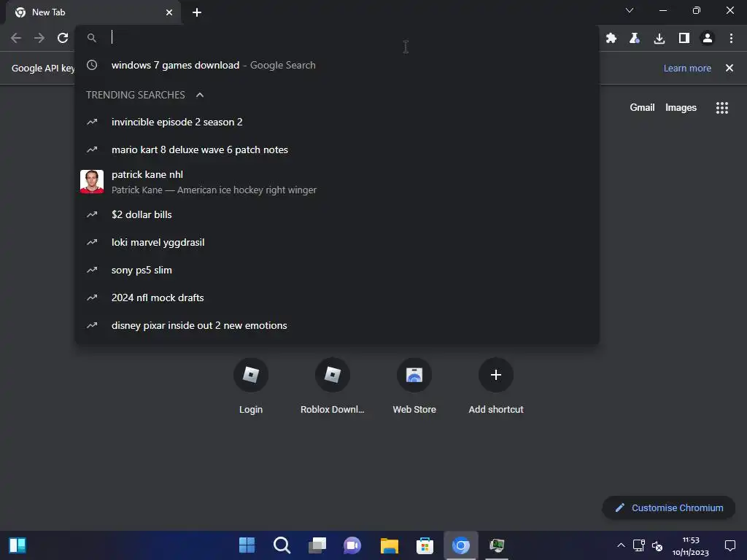Image resolution: width=747 pixels, height=560 pixels.
Task: Open Chrome Labs flask icon
Action: tap(634, 38)
